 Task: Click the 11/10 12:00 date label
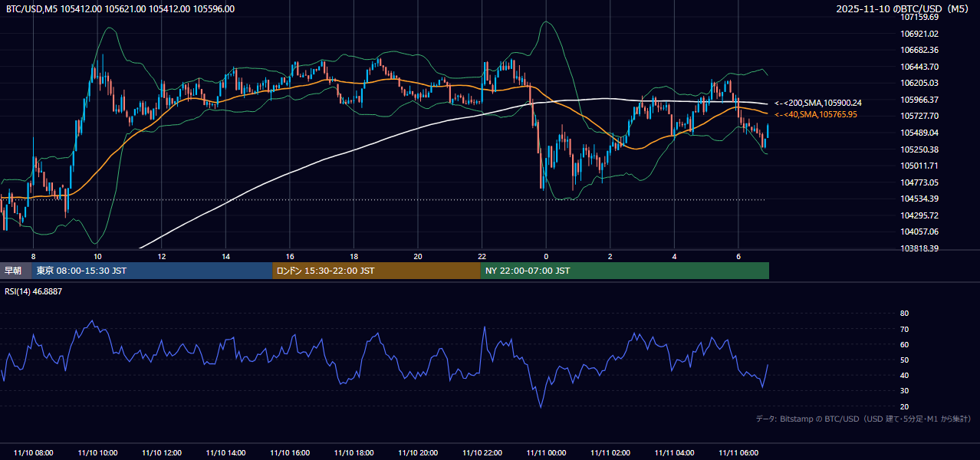tap(162, 453)
